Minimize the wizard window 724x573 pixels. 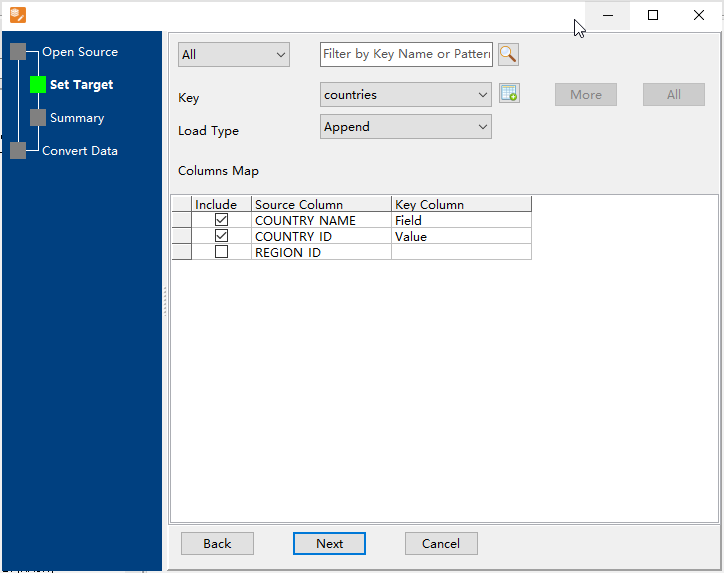coord(607,15)
